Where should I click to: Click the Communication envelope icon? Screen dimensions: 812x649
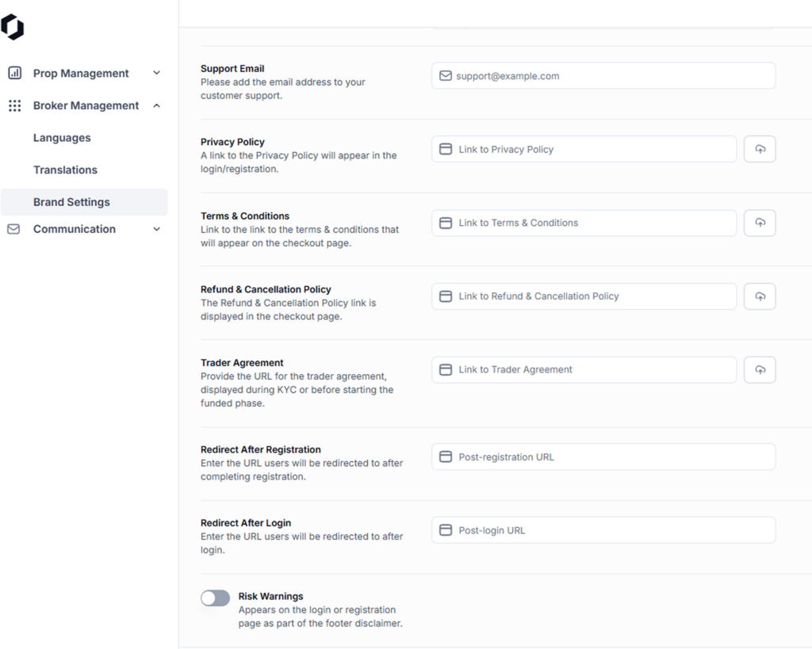pos(13,229)
